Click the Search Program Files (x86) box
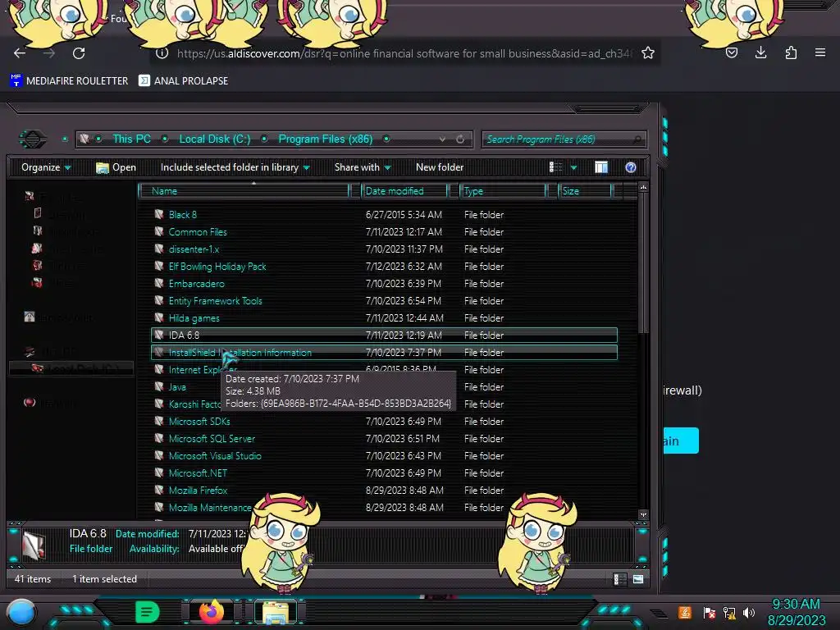Image resolution: width=840 pixels, height=630 pixels. (564, 139)
